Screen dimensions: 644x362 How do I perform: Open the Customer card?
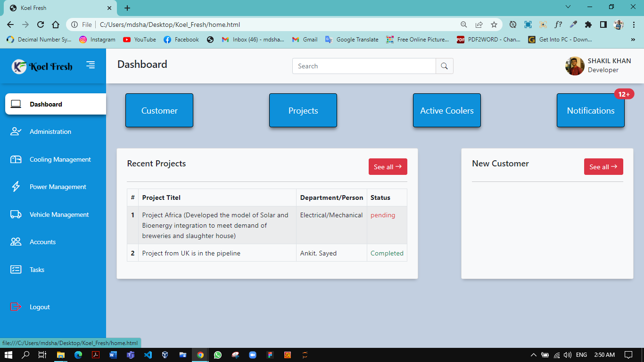coord(159,110)
